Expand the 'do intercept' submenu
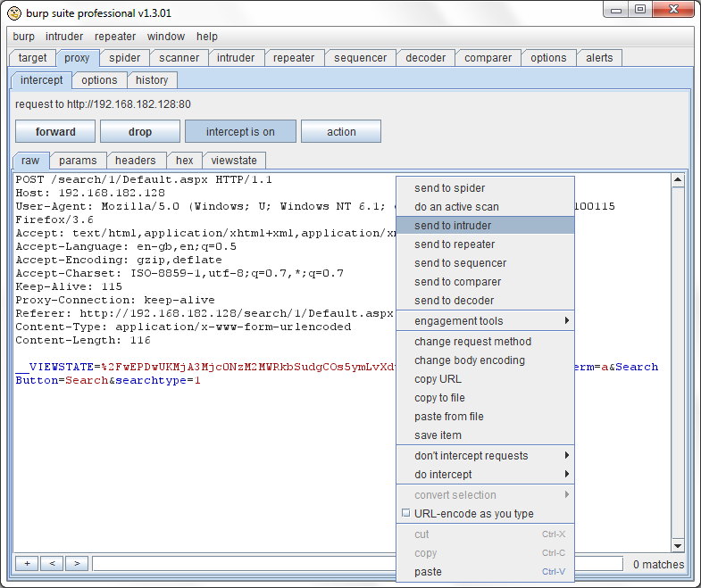Viewport: 701px width, 588px height. coord(485,475)
